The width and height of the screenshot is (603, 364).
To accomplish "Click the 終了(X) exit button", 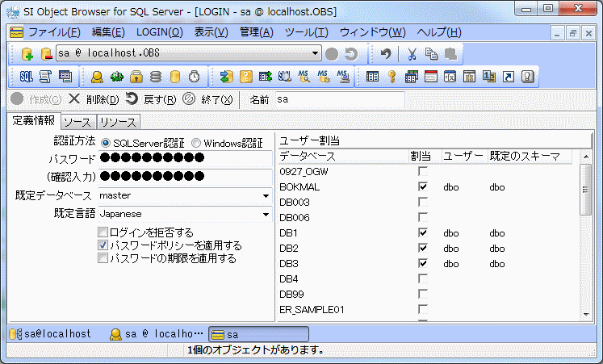I will (207, 99).
